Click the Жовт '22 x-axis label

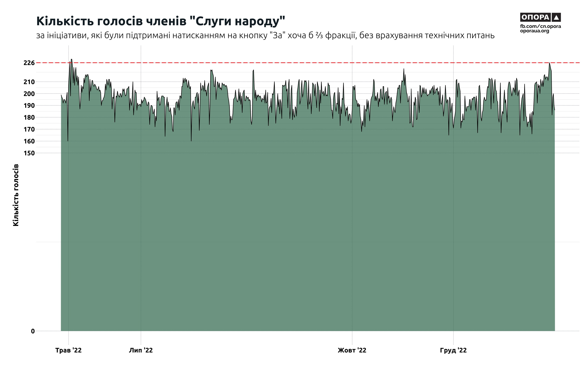tap(352, 351)
